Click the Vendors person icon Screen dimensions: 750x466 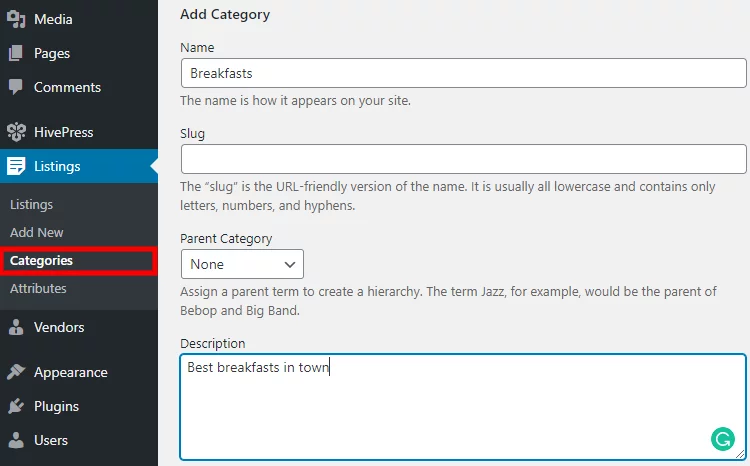click(16, 327)
